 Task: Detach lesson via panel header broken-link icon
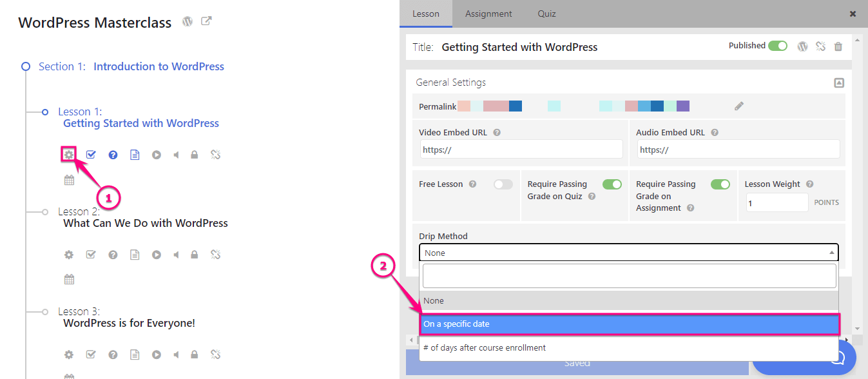[x=820, y=46]
